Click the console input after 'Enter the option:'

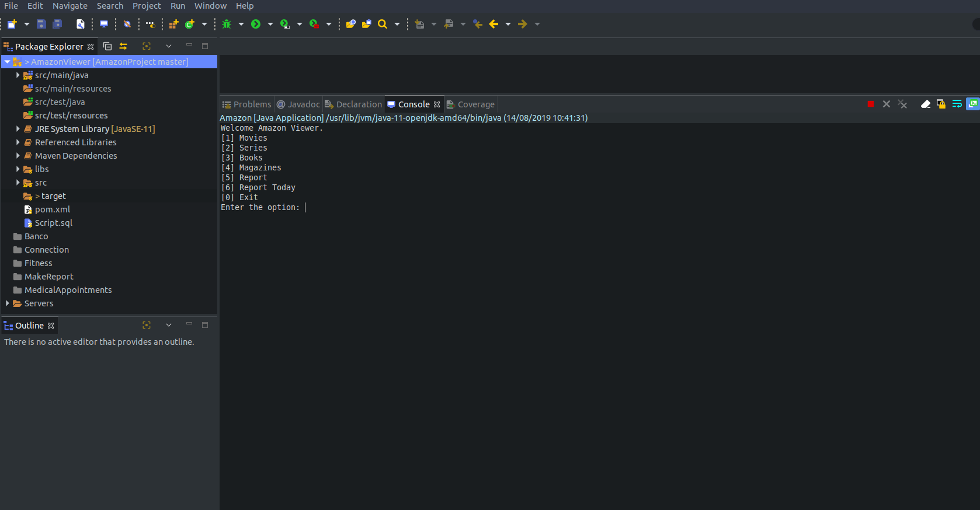[305, 207]
